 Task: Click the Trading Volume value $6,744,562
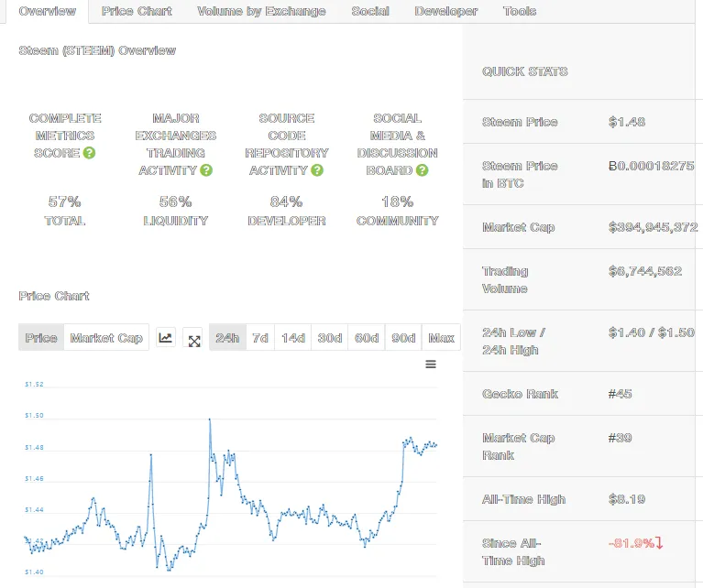click(x=645, y=271)
